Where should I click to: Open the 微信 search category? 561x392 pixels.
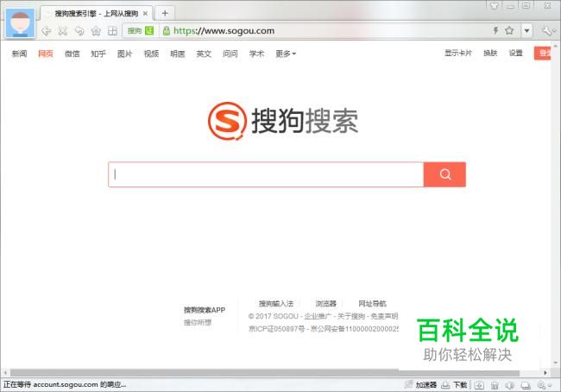click(x=72, y=54)
